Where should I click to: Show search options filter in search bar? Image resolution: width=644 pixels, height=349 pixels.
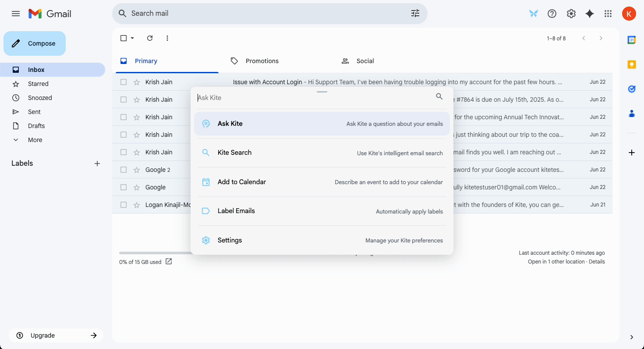click(x=415, y=14)
